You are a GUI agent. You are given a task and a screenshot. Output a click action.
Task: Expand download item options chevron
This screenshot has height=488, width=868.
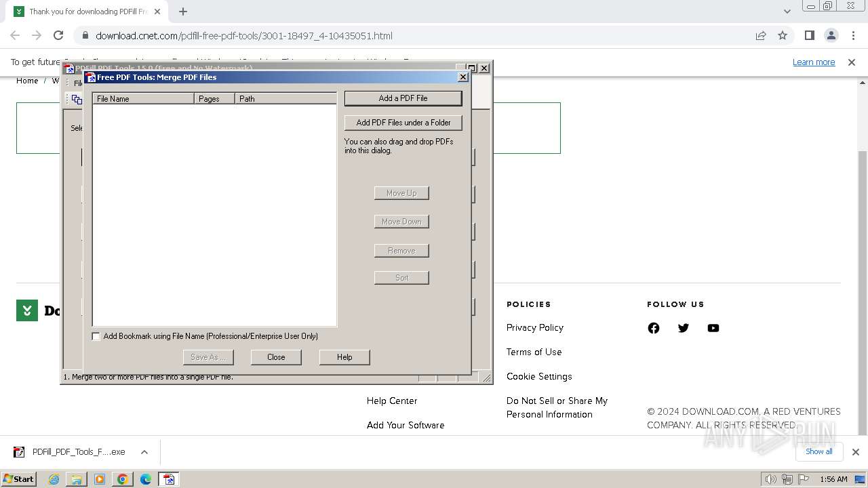pos(144,452)
